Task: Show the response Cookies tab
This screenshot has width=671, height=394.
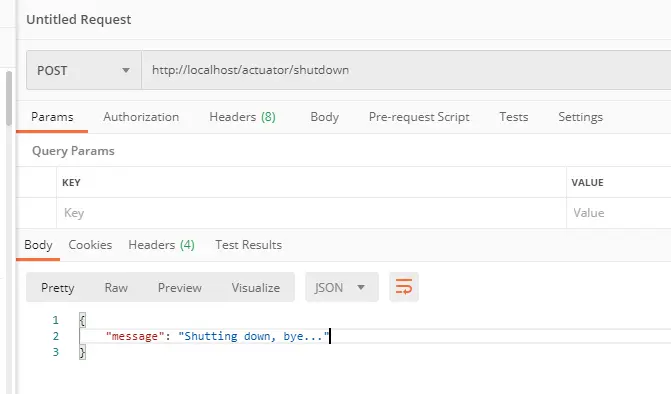Action: 90,245
